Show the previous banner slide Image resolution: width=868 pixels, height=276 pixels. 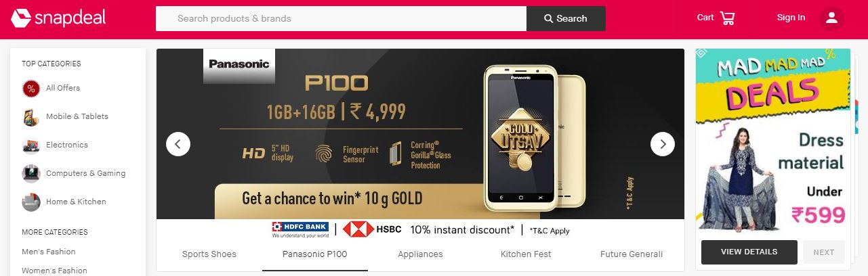(x=178, y=143)
